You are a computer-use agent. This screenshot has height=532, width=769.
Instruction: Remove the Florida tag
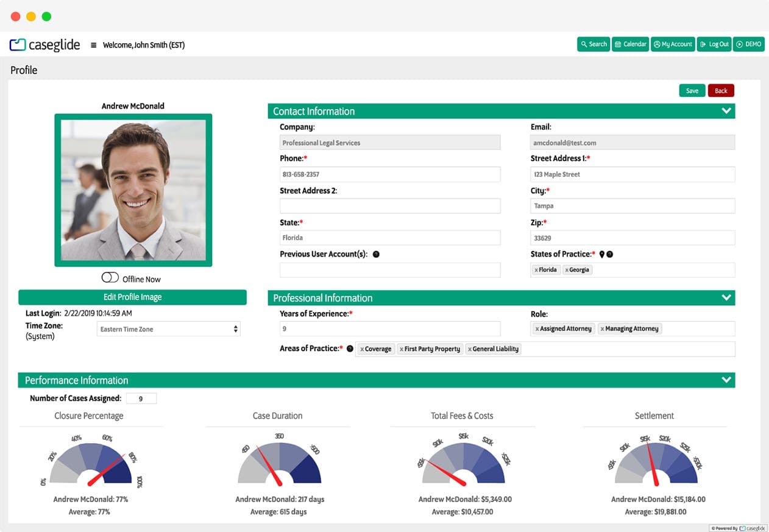(x=536, y=270)
